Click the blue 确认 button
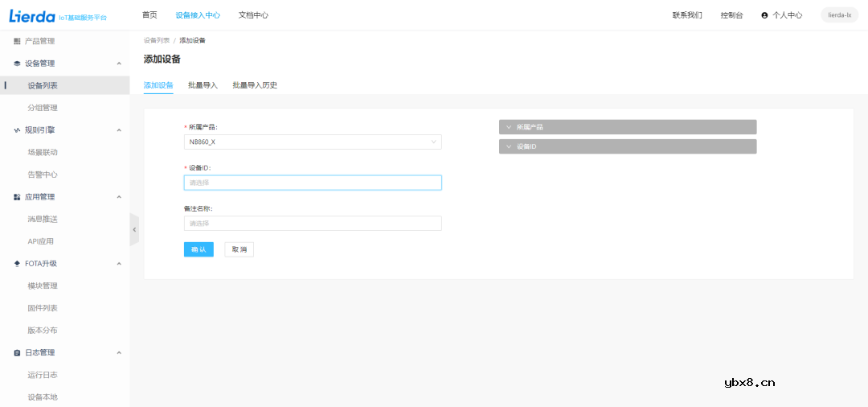Viewport: 868px width, 407px height. click(199, 249)
